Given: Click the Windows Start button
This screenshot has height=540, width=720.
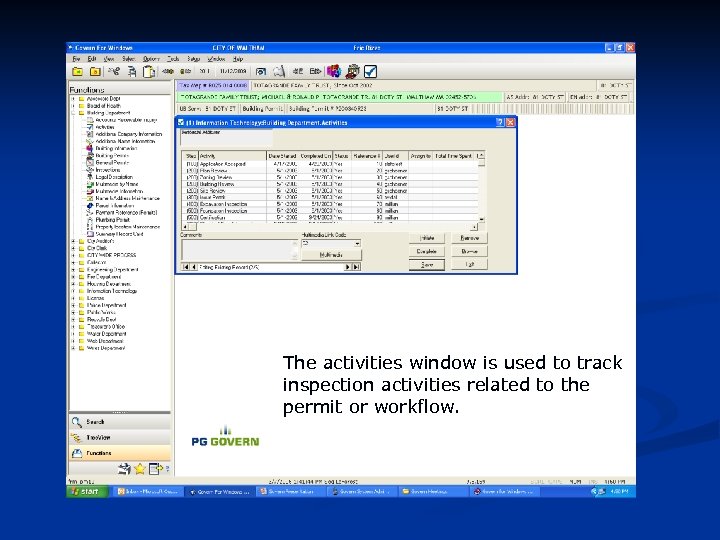Looking at the screenshot, I should (87, 491).
